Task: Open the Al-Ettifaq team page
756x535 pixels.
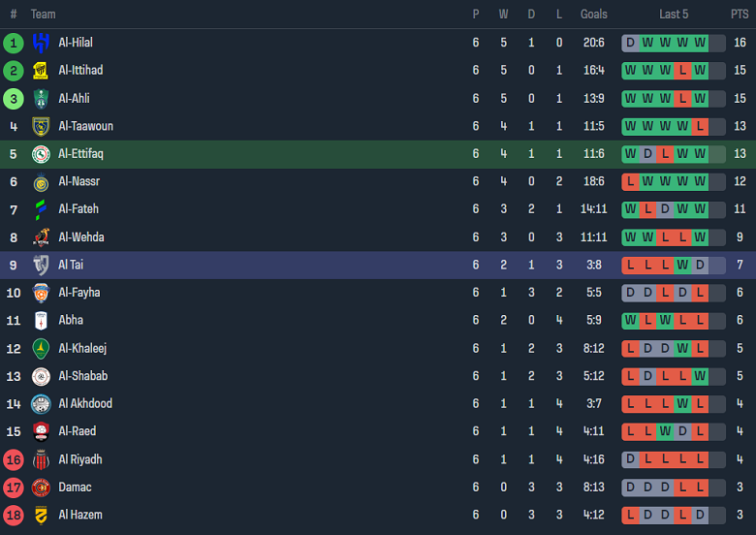Action: (80, 154)
